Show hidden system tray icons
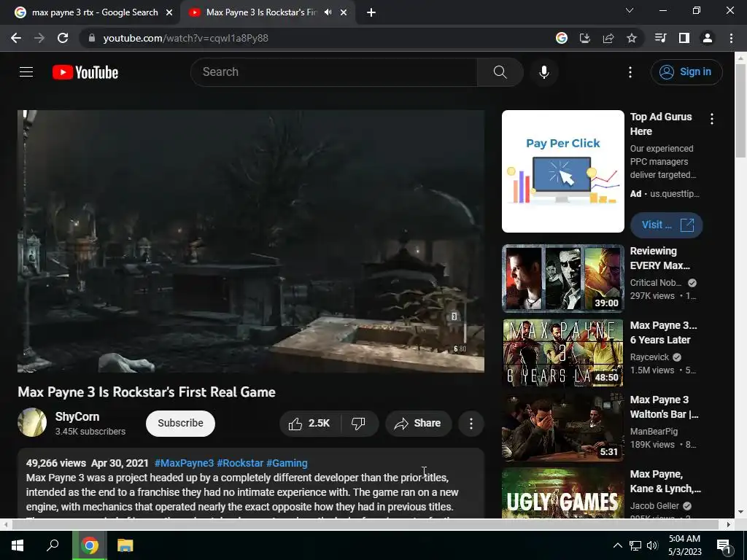 pyautogui.click(x=617, y=545)
